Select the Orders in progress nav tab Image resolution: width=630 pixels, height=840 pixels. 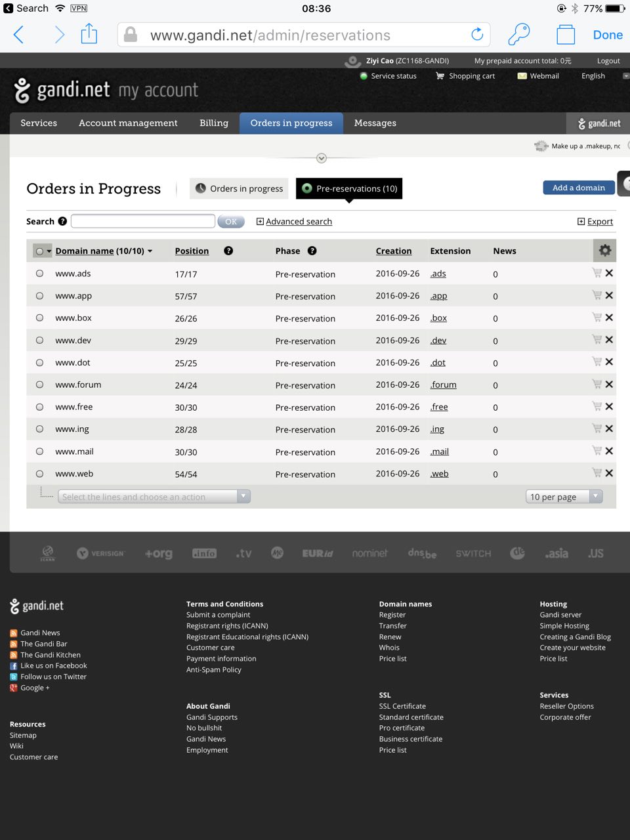click(x=291, y=123)
